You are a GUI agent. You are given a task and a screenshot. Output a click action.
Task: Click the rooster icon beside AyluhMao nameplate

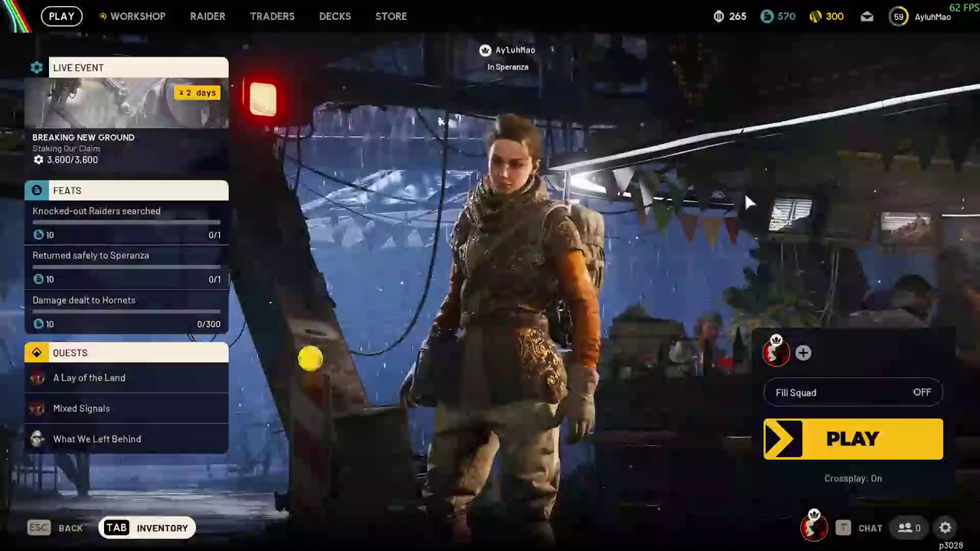pos(485,51)
